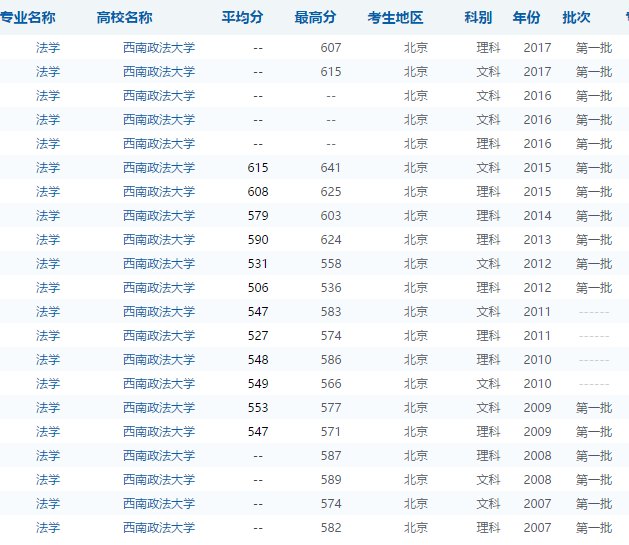Open 西南政法大学 in the 2017 理科 row
Viewport: 629px width, 545px height.
pos(159,48)
